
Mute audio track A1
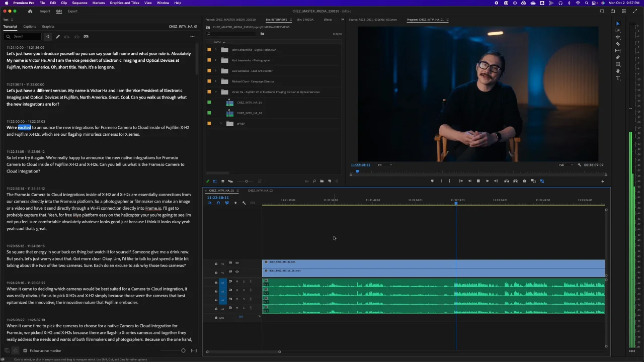pos(237,282)
